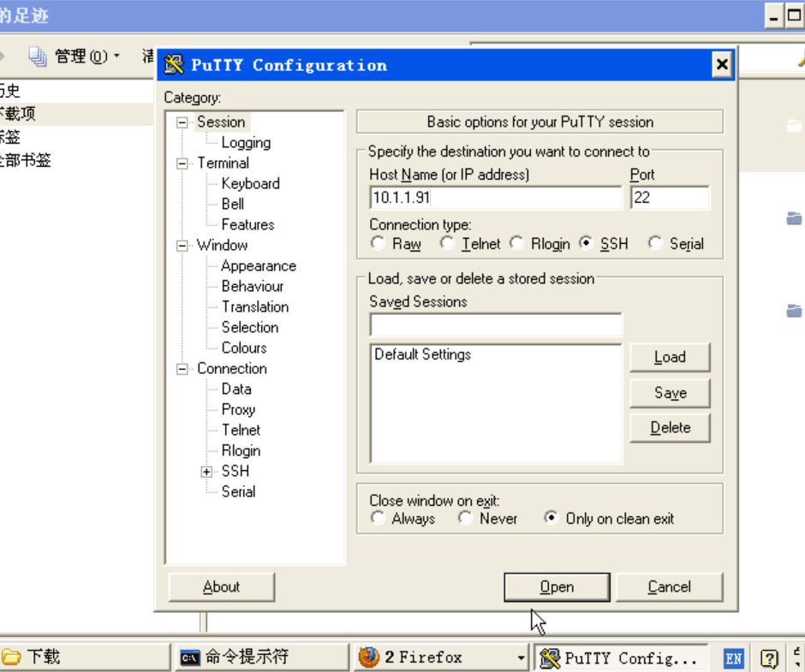Set close window on exit to Never
Viewport: 805px width, 672px height.
tap(466, 517)
